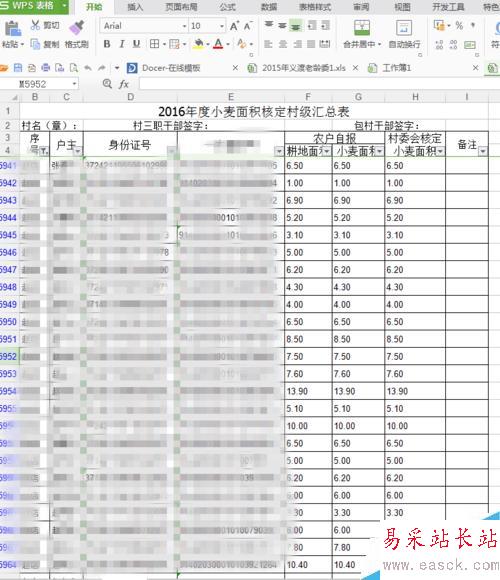Viewport: 500px width, 580px height.
Task: Switch to the 插入 ribbon tab
Action: [x=135, y=7]
